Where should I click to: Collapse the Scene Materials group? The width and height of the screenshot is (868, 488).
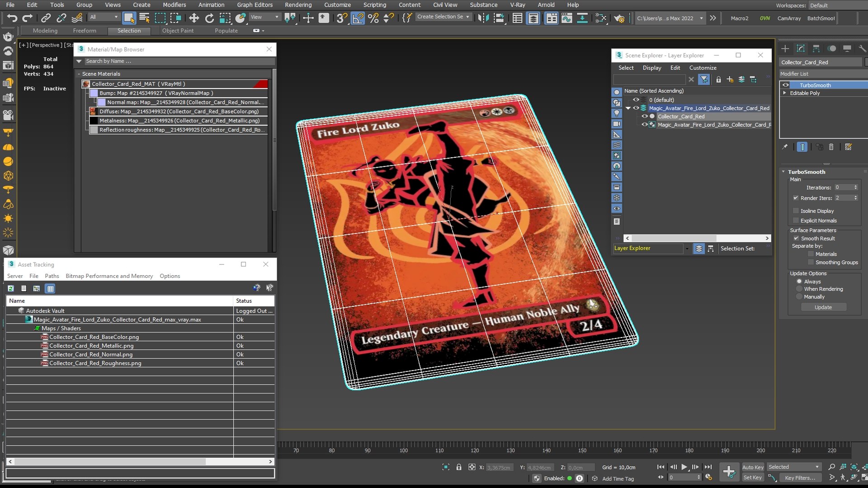click(x=79, y=74)
